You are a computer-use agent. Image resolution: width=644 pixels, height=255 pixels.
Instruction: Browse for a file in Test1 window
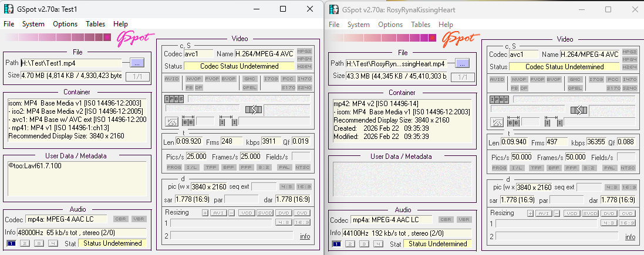tap(136, 63)
